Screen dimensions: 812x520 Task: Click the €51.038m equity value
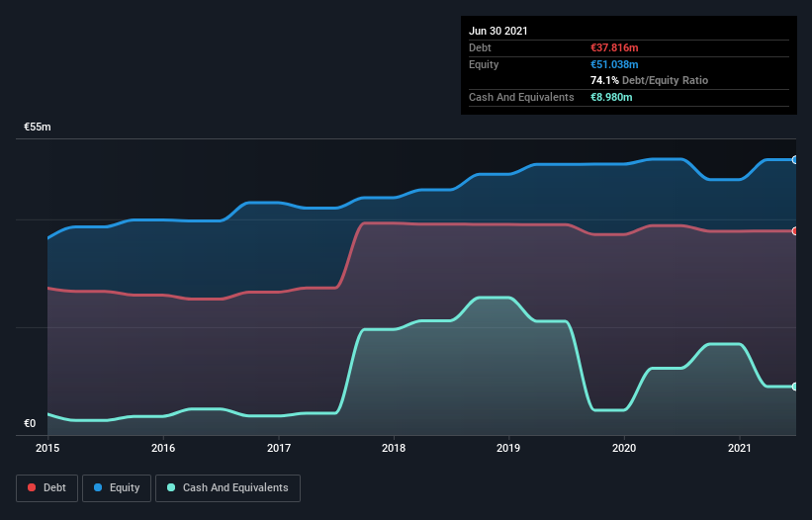(x=614, y=64)
